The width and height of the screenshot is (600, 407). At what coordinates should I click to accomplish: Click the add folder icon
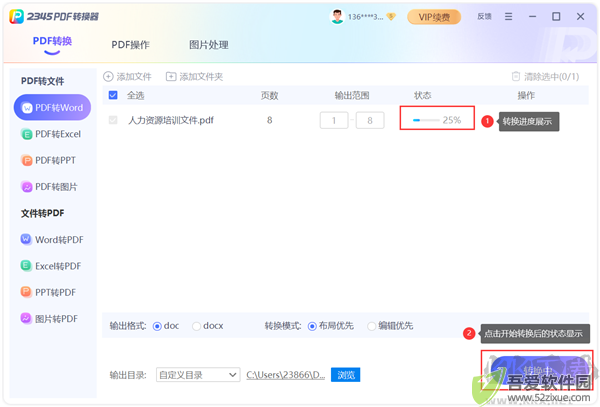(171, 77)
